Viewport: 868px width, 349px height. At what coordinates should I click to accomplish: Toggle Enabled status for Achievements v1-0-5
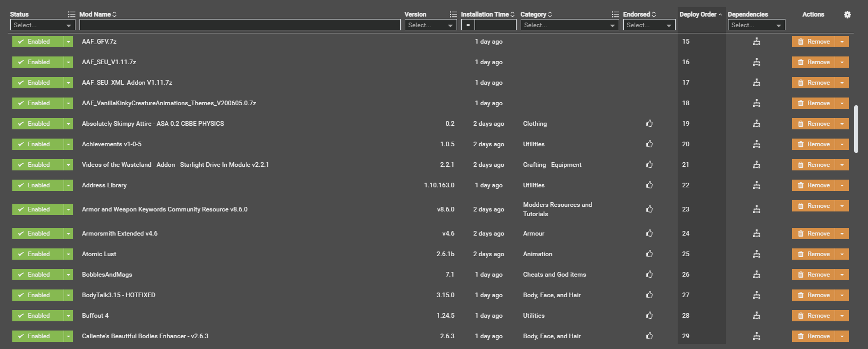[37, 144]
